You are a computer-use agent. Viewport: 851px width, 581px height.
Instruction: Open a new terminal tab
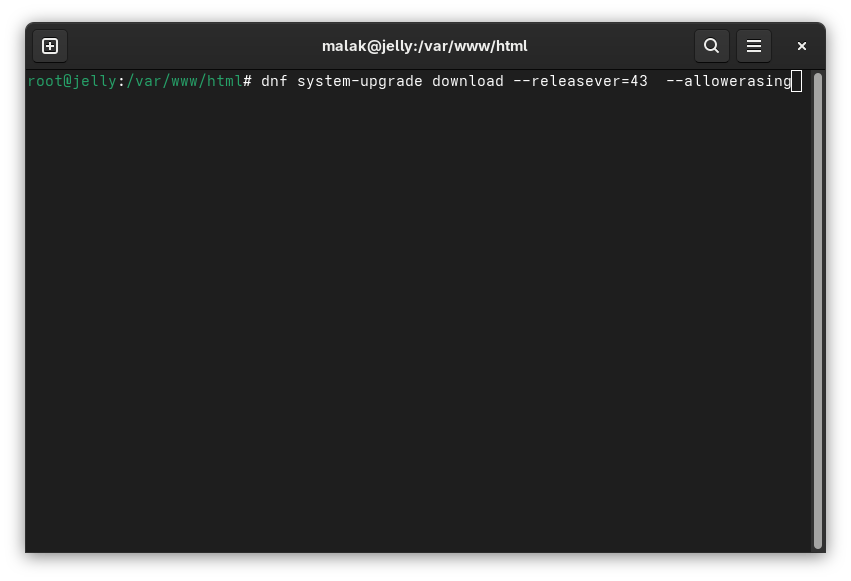(x=50, y=46)
